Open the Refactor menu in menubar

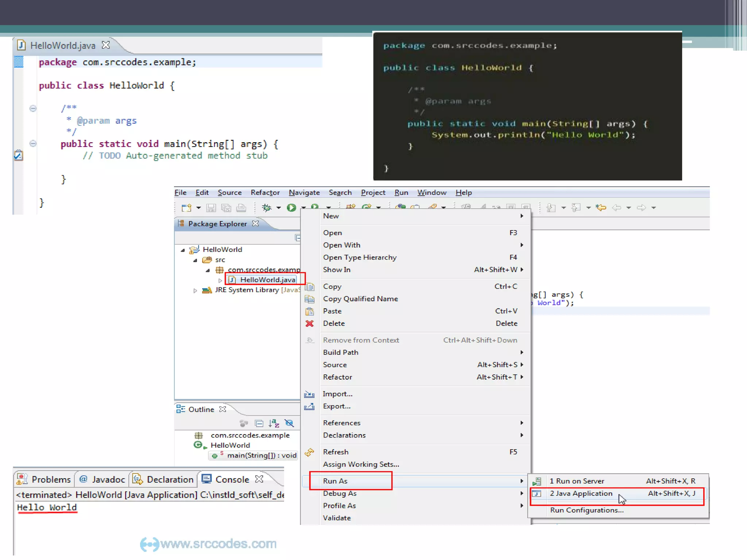pyautogui.click(x=265, y=192)
